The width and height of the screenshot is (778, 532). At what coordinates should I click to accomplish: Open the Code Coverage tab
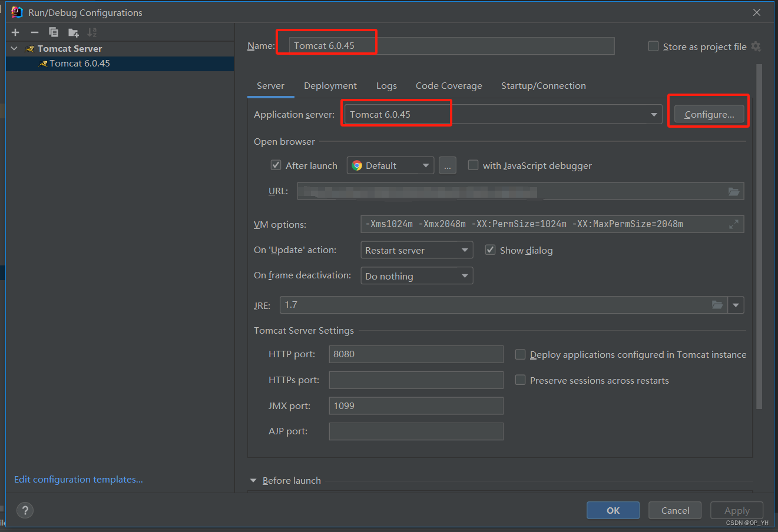[449, 86]
